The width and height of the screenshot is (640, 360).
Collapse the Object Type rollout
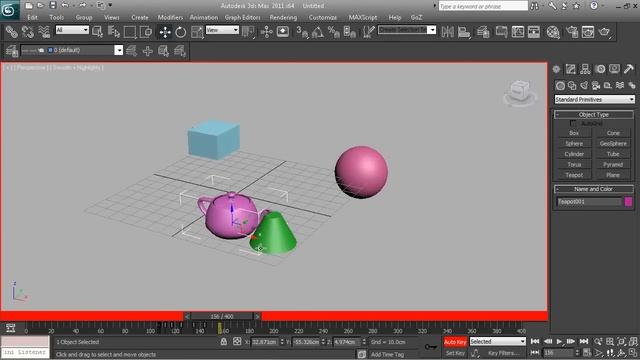(594, 114)
